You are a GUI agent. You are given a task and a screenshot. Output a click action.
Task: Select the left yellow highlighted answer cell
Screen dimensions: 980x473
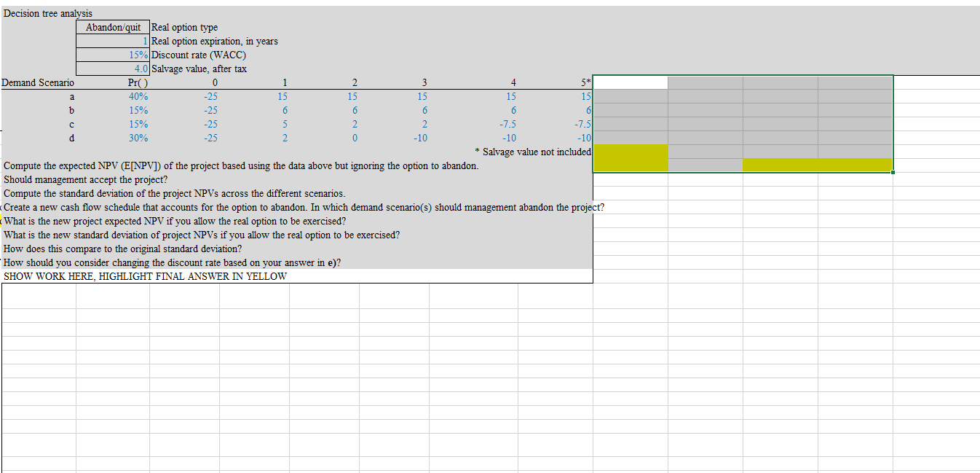630,158
